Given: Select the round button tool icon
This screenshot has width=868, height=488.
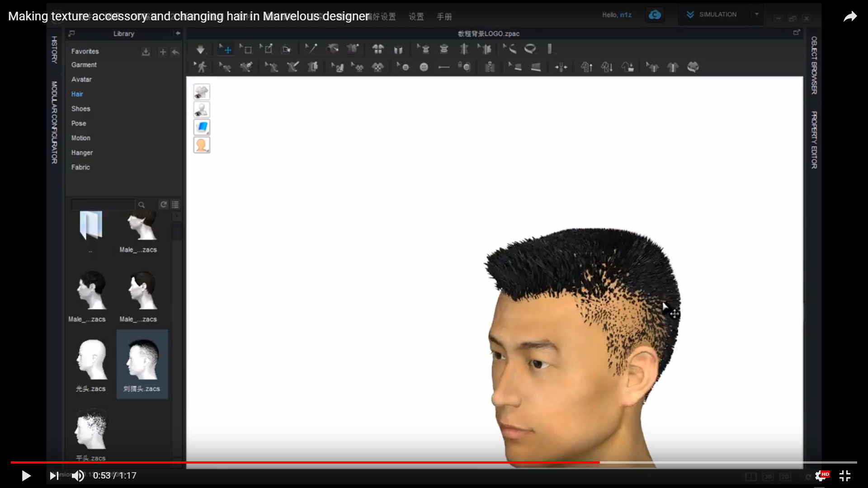Looking at the screenshot, I should (x=424, y=67).
